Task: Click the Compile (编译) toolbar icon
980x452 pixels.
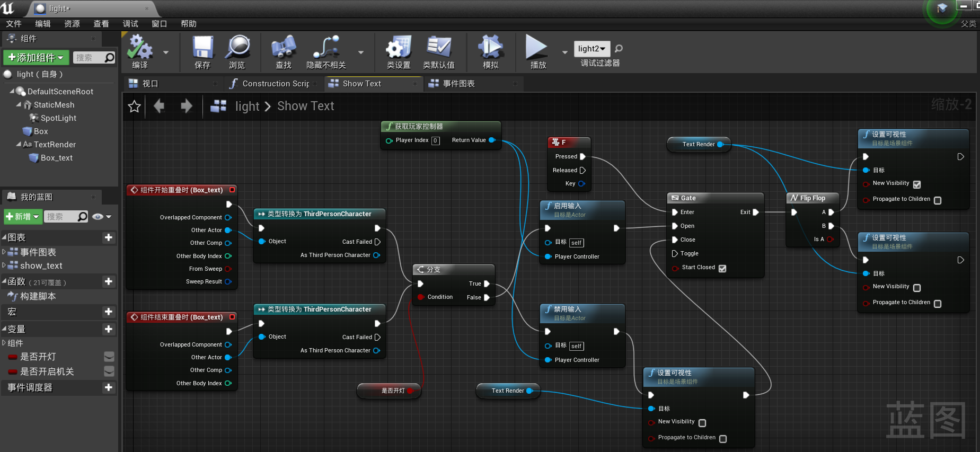Action: (x=140, y=48)
